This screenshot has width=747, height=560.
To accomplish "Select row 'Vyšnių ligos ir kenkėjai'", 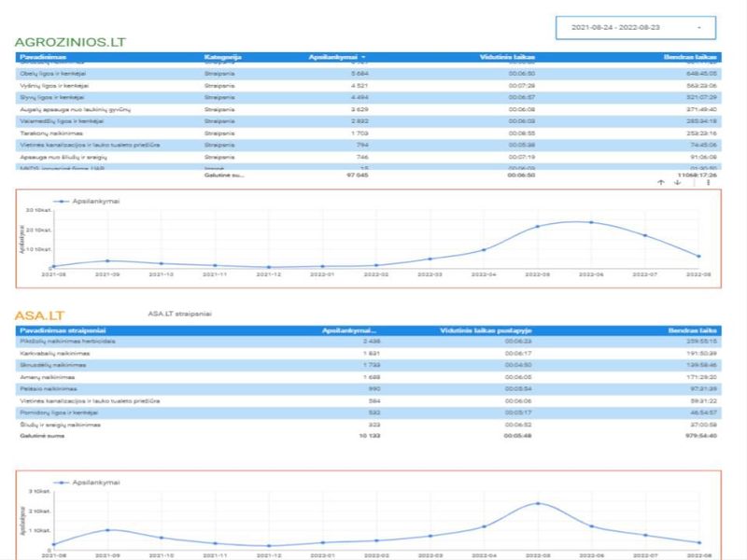I will point(368,86).
